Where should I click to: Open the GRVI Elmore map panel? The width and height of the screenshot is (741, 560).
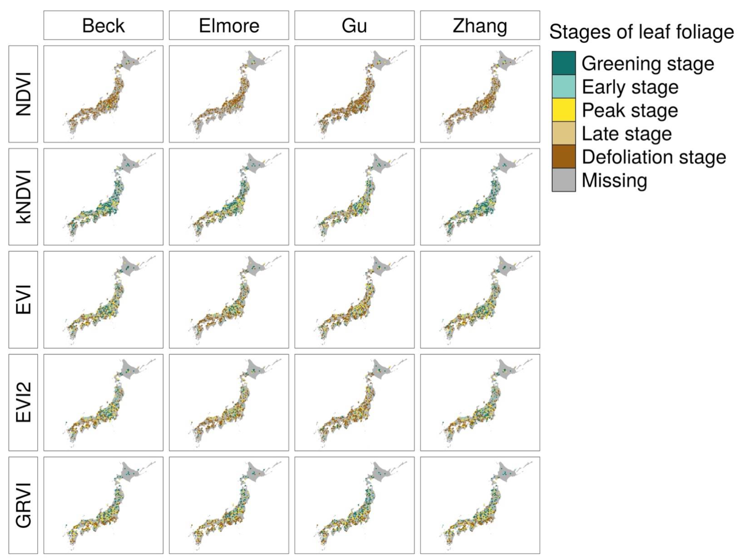point(229,505)
